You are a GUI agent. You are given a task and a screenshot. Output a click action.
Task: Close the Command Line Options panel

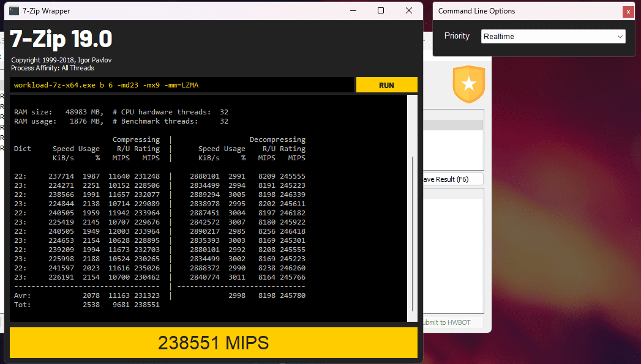click(628, 12)
